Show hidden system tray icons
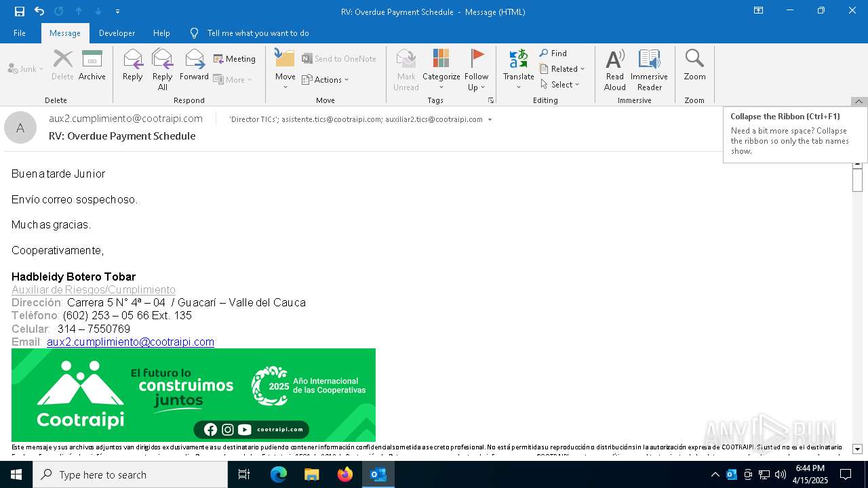Viewport: 868px width, 488px height. pos(715,474)
